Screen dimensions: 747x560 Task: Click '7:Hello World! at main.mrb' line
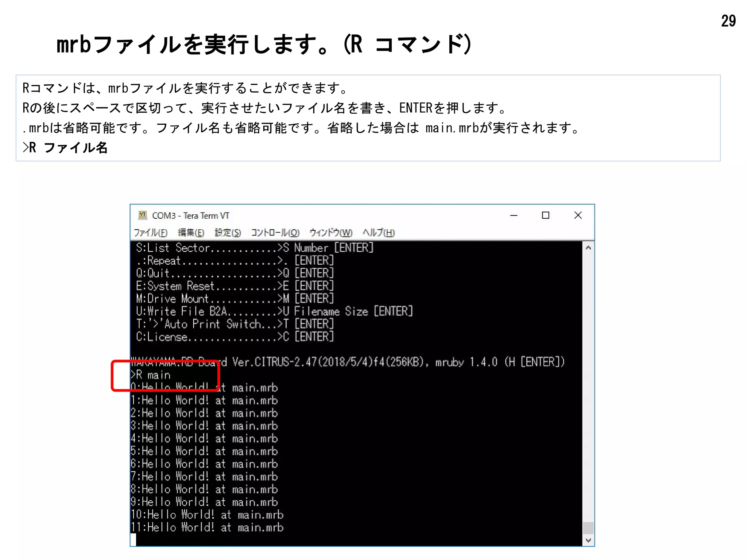(x=204, y=477)
